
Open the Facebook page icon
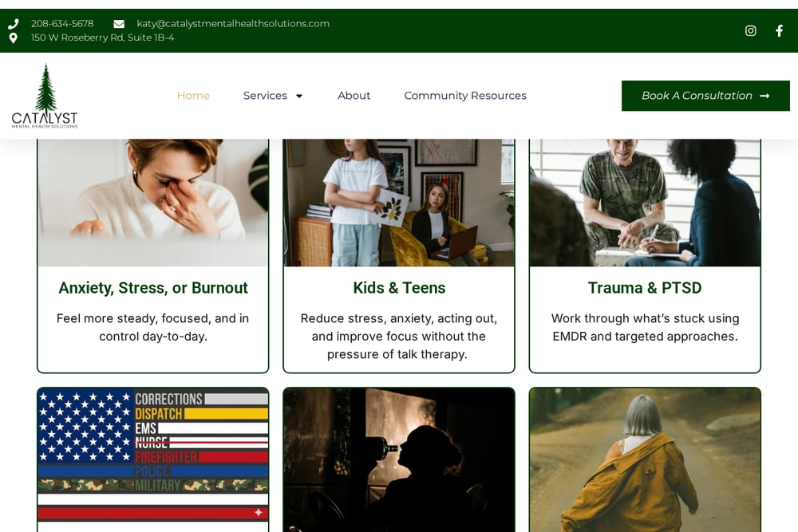tap(779, 30)
